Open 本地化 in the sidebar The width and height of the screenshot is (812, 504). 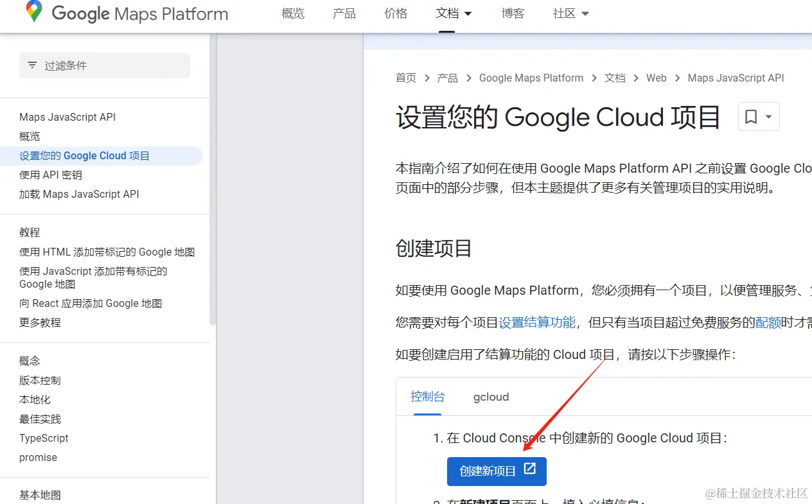pyautogui.click(x=35, y=399)
